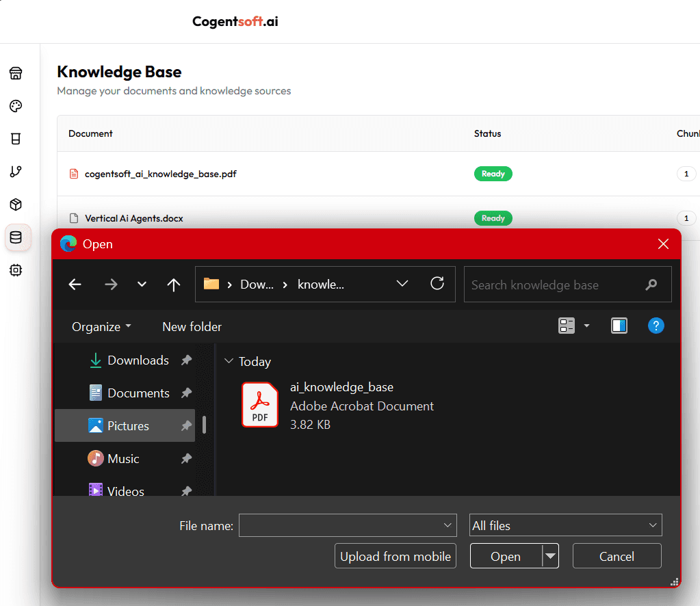Open the All files type dropdown
The height and width of the screenshot is (606, 700).
click(566, 525)
